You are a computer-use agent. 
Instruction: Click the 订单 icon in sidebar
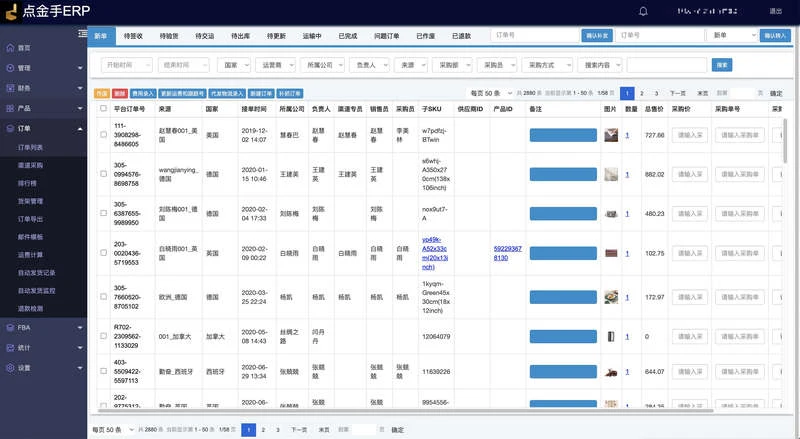click(x=10, y=128)
